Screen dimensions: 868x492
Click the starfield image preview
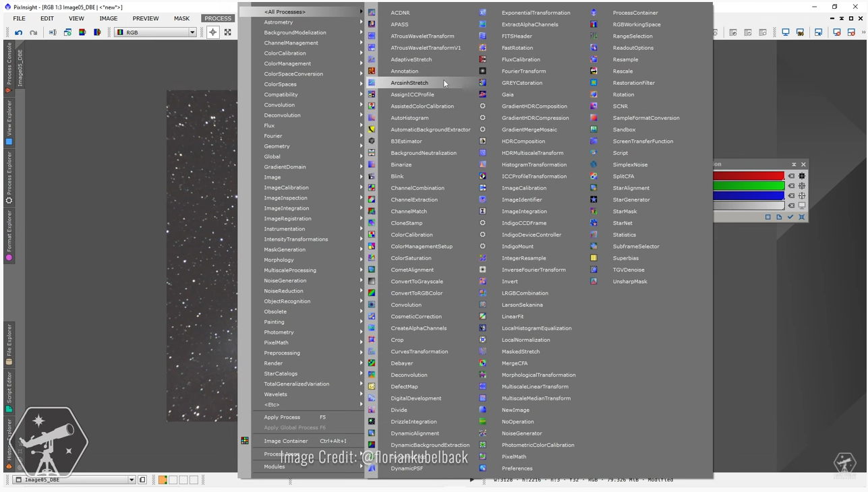202,256
